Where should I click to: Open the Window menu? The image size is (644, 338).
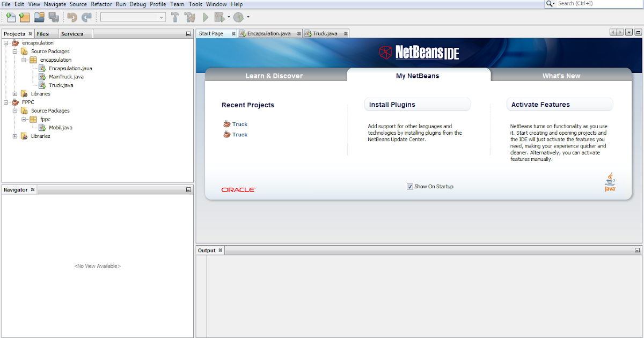pyautogui.click(x=216, y=4)
